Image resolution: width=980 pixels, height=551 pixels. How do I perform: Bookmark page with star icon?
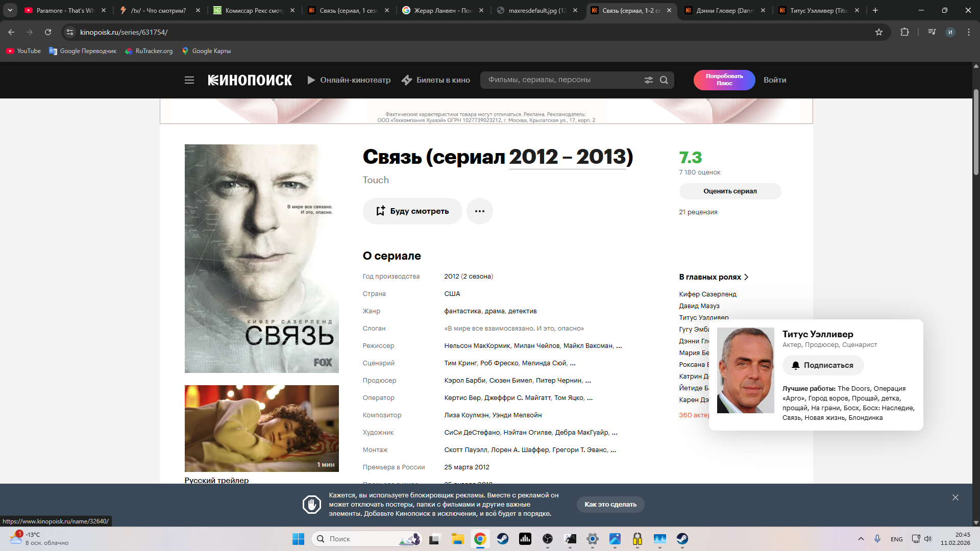[878, 32]
